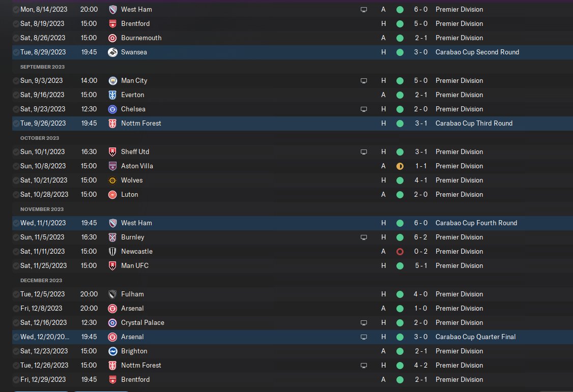
Task: Click the Swansea club badge icon
Action: [112, 52]
